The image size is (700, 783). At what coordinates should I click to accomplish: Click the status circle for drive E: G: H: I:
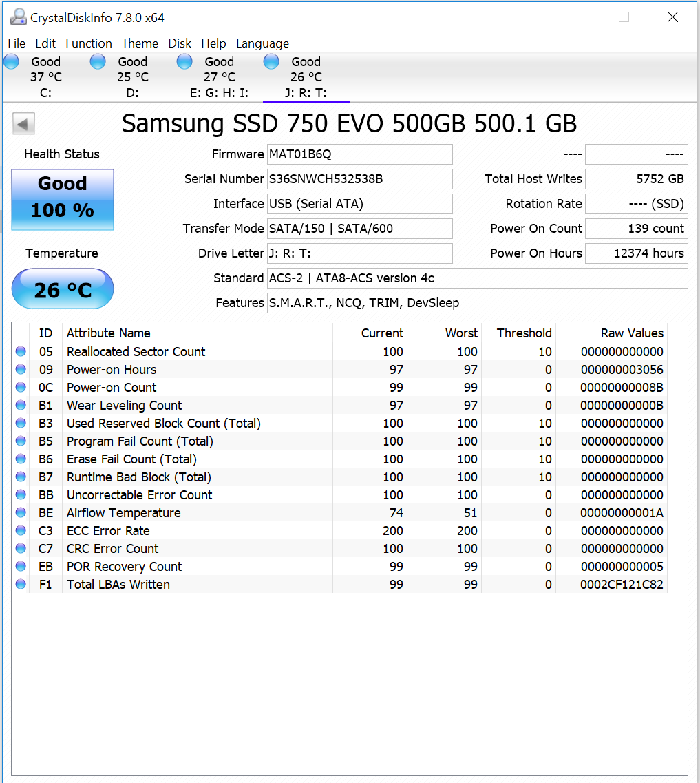click(x=184, y=61)
